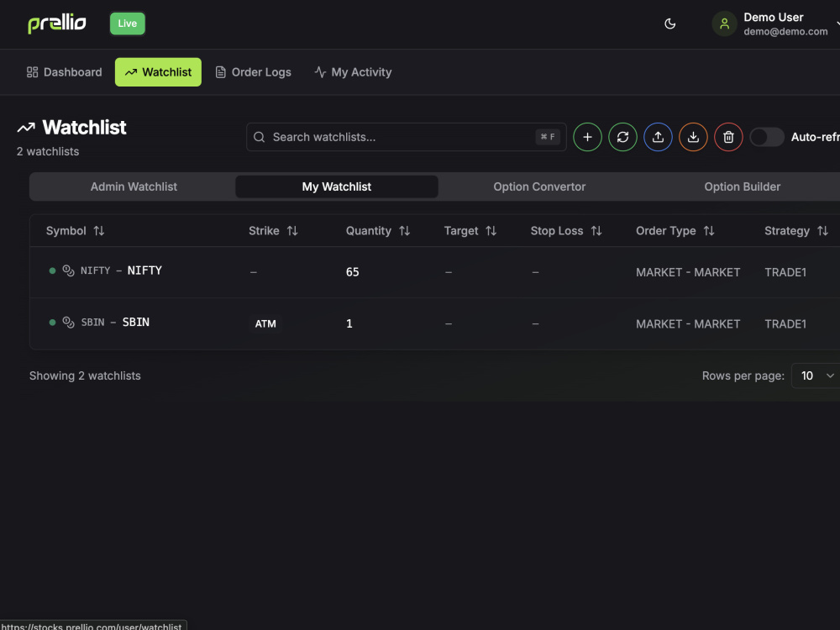Click the Search watchlists input field
This screenshot has height=630, width=840.
(x=406, y=137)
